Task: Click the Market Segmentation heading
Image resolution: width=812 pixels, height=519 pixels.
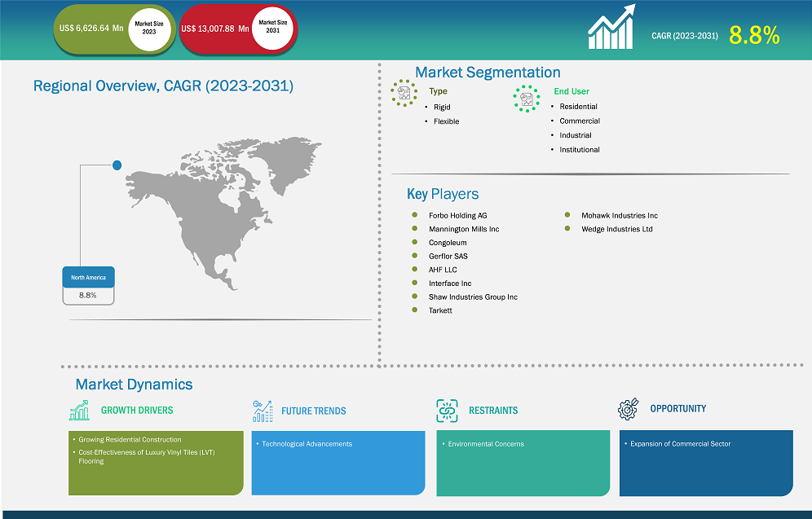Action: pos(488,72)
